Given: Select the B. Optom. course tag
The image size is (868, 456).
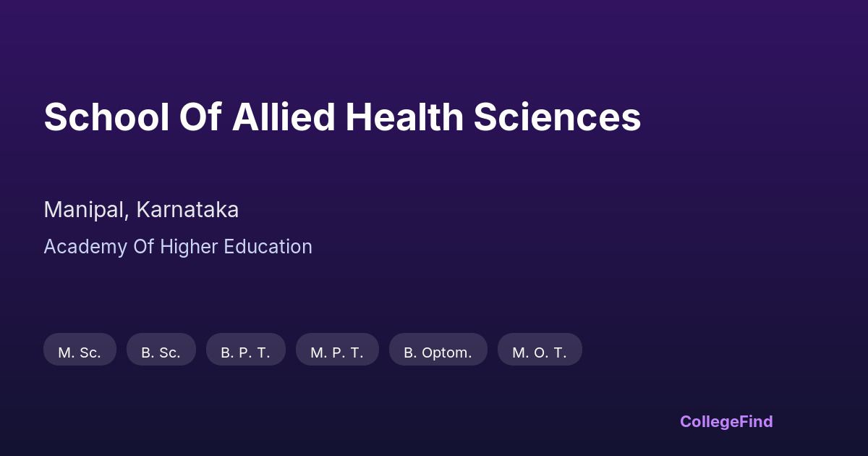Looking at the screenshot, I should 438,352.
